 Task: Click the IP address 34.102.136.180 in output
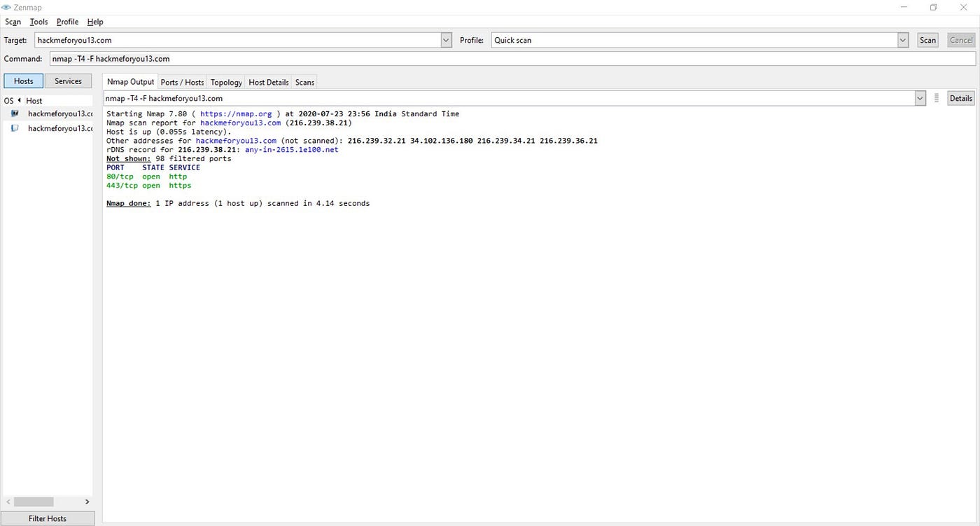(x=441, y=141)
